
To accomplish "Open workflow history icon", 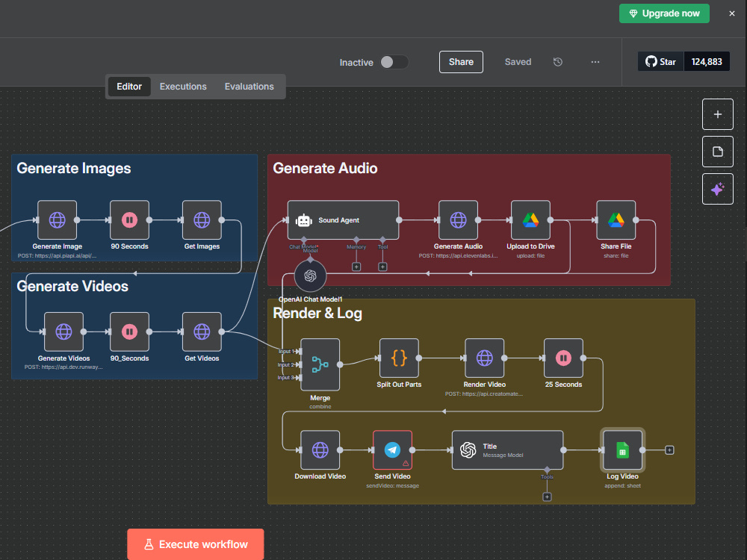I will coord(558,62).
